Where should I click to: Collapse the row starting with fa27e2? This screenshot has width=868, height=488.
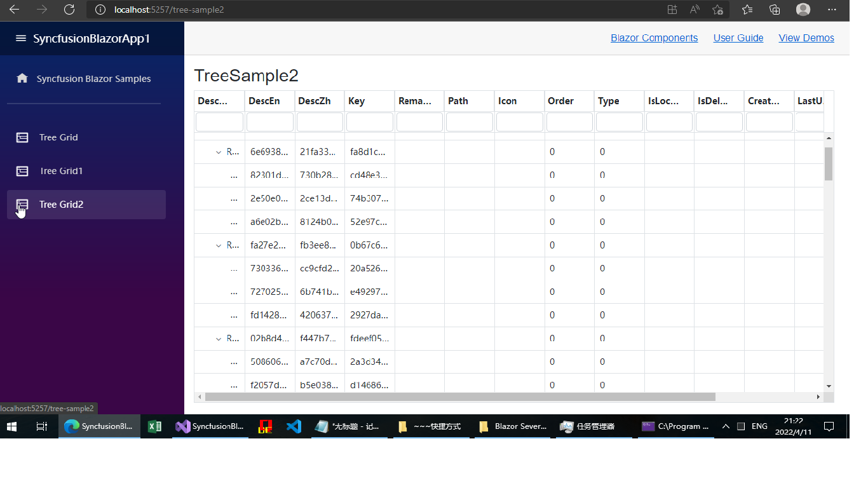coord(219,245)
